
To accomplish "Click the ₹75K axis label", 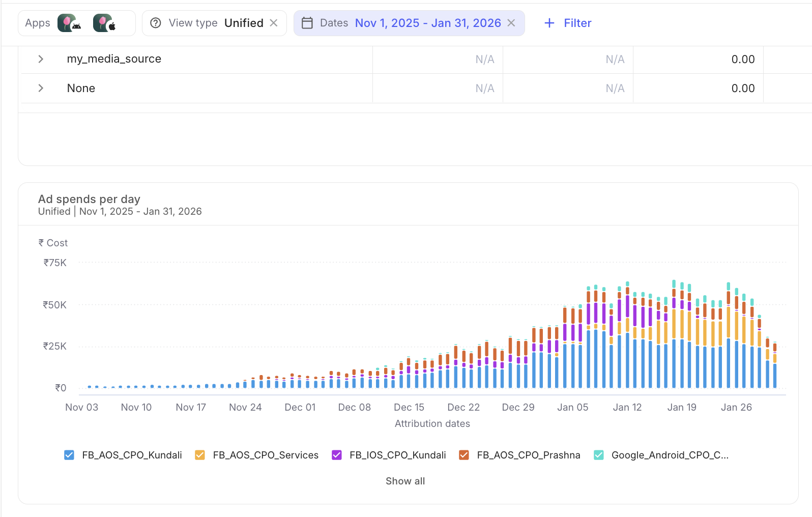I will pyautogui.click(x=55, y=263).
